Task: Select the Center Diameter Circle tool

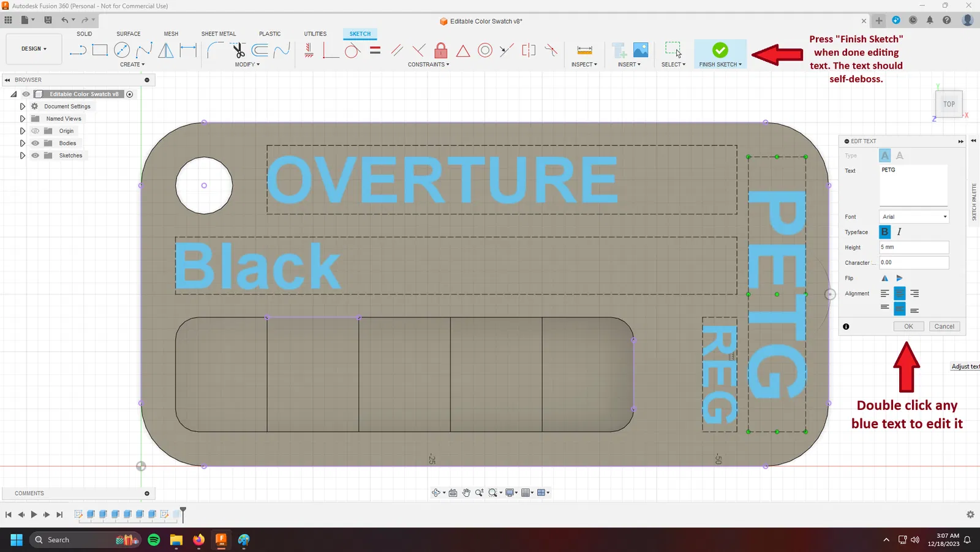Action: pos(122,50)
